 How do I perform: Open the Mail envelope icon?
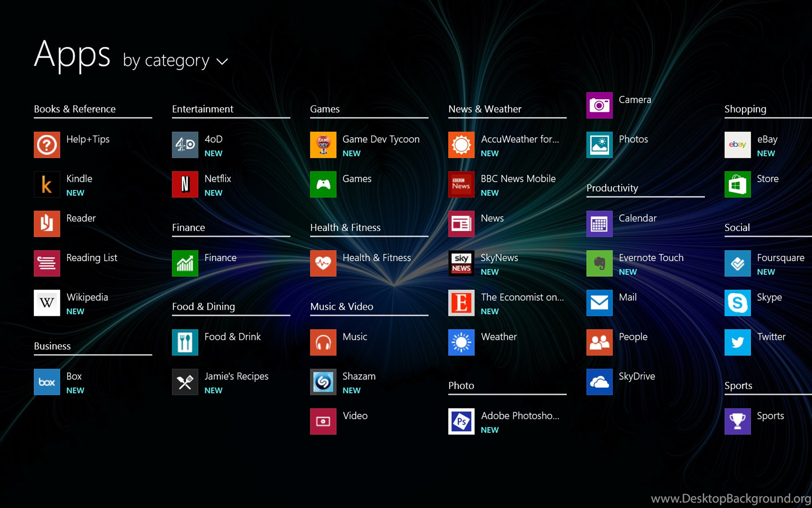[600, 303]
